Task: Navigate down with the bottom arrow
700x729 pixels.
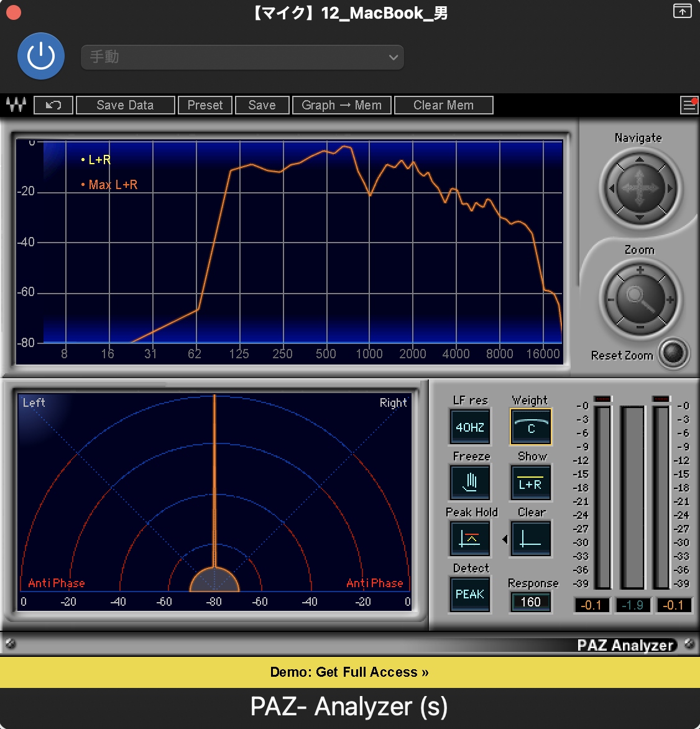Action: coord(640,217)
